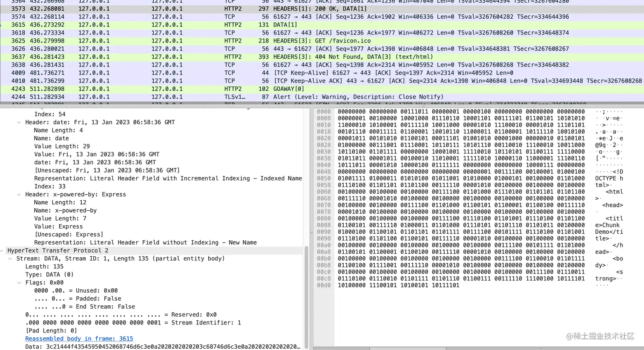
Task: Select 'Value Length: 7' detail line
Action: [60, 218]
